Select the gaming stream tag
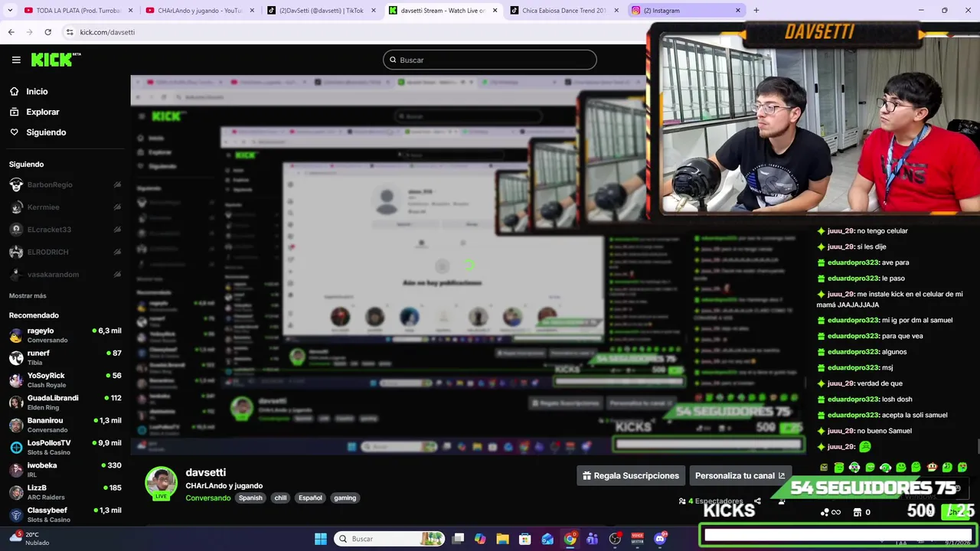The image size is (980, 551). (345, 498)
